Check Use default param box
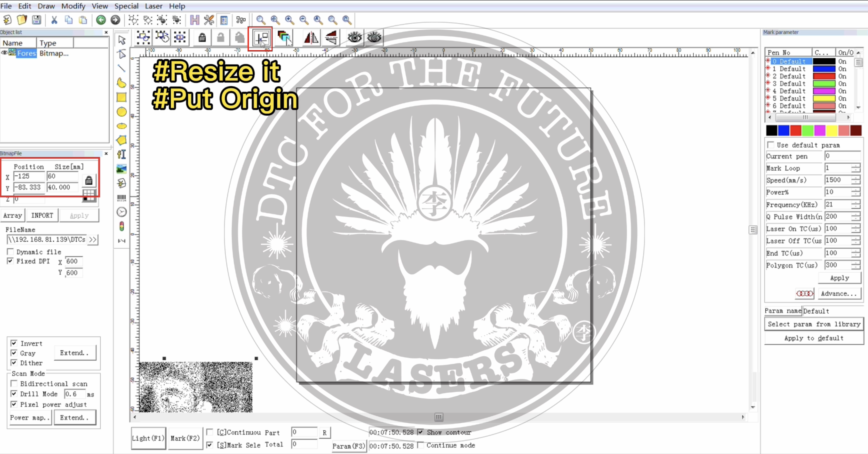Viewport: 868px width, 454px height. coord(770,145)
